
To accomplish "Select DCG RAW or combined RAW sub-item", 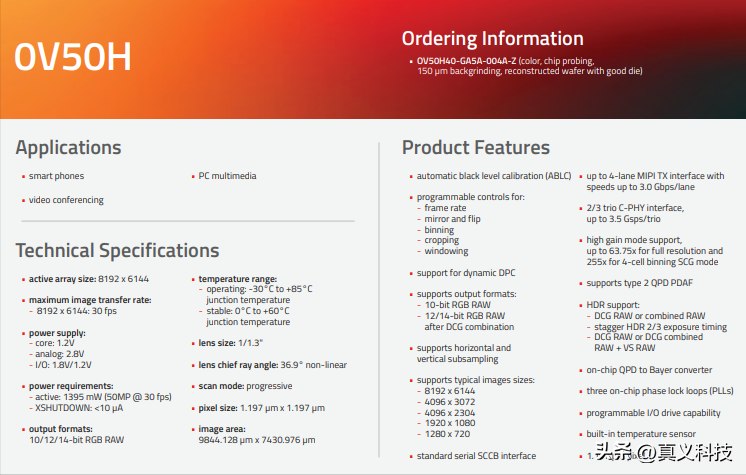I will coord(649,316).
